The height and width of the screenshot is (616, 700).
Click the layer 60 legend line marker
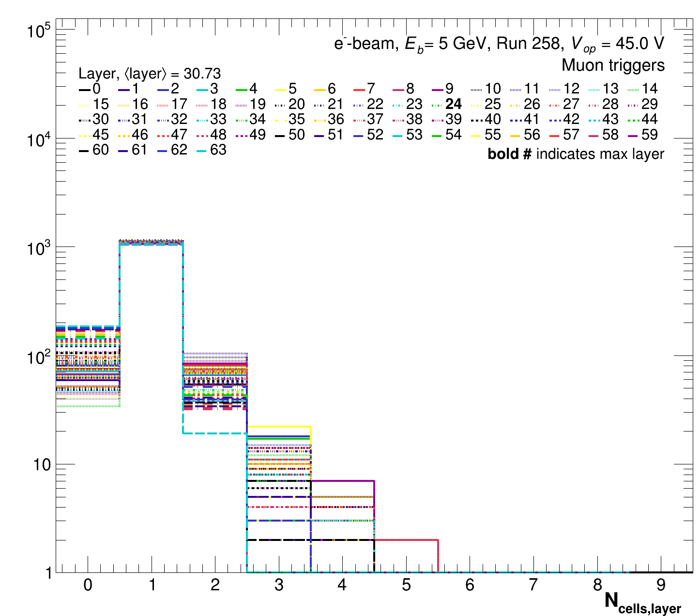pyautogui.click(x=84, y=150)
